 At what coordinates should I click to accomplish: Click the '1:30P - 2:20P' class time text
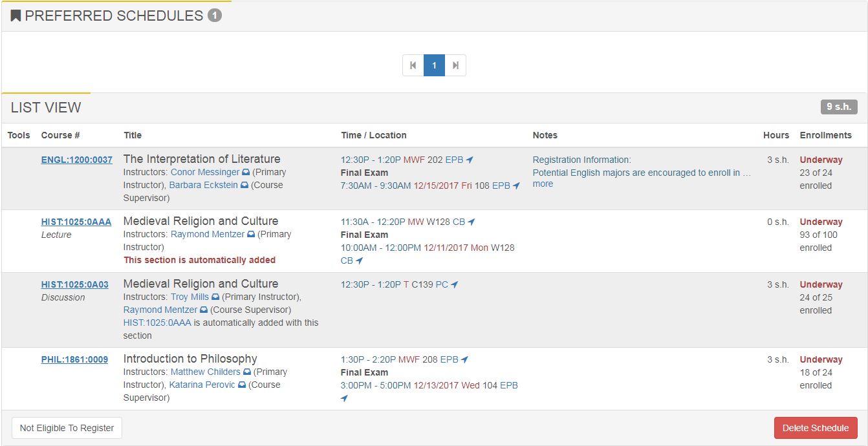(x=368, y=359)
